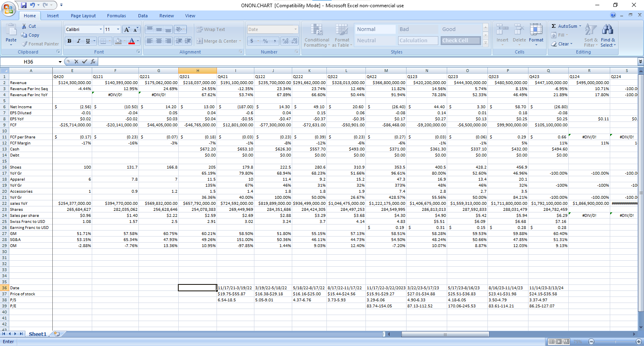
Task: Undo the last action
Action: pos(32,5)
